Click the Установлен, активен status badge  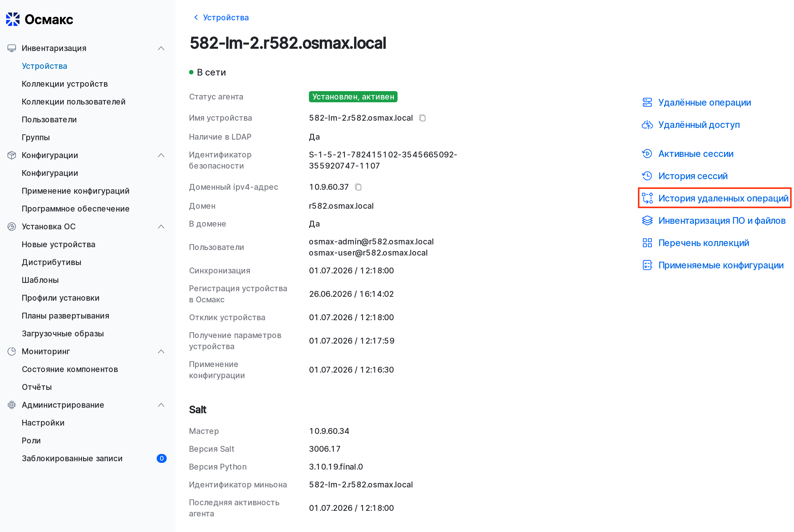(x=353, y=97)
